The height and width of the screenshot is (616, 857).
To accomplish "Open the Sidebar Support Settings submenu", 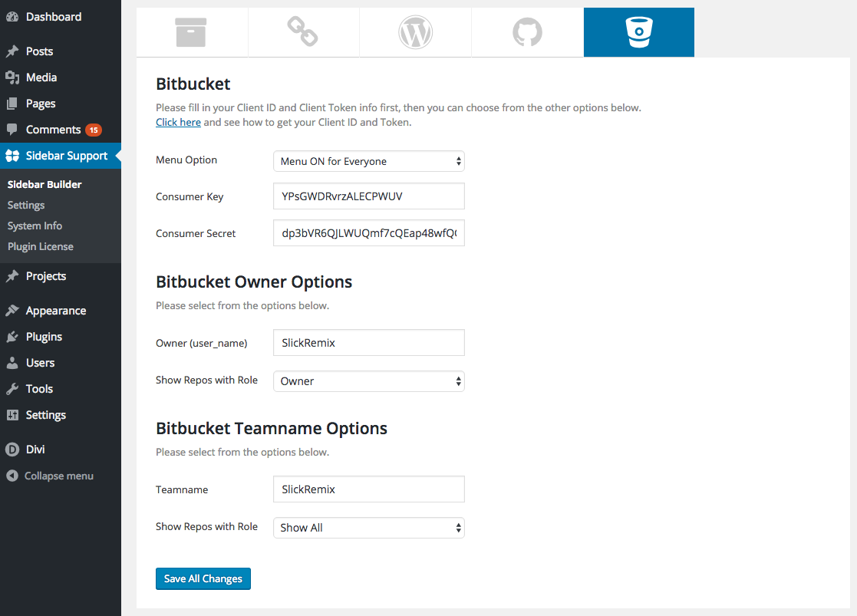I will 25,205.
